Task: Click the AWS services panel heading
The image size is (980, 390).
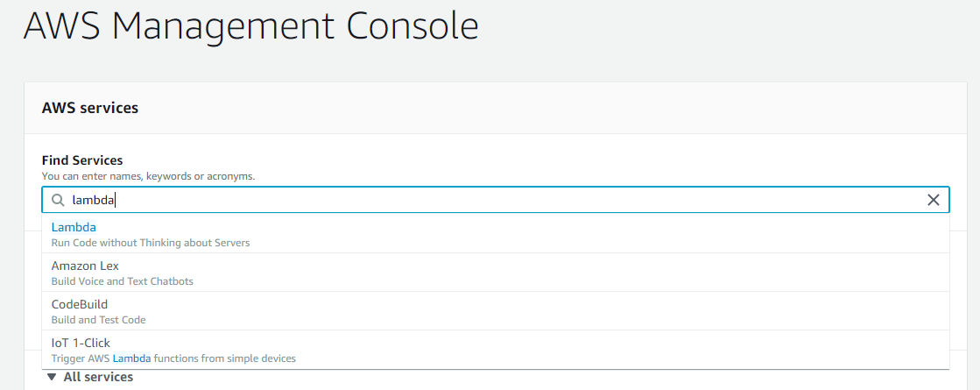Action: tap(90, 108)
